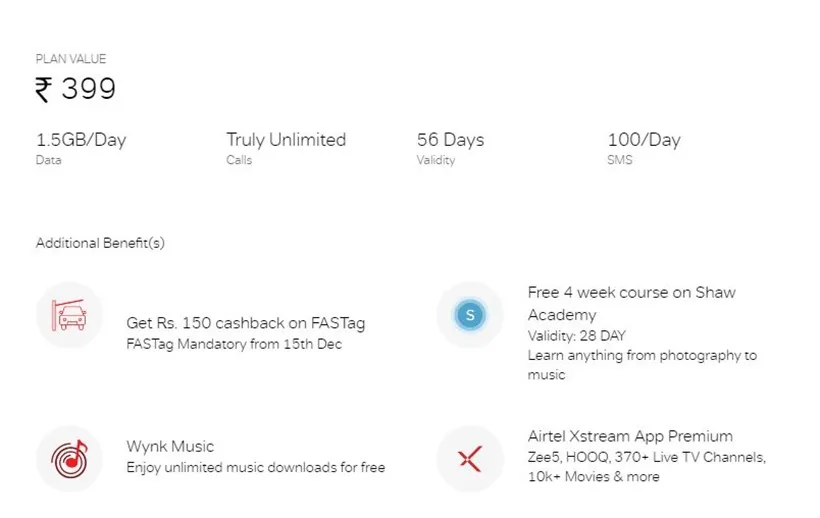Screen dimensions: 820x518
Task: Select the 100/Day SMS detail
Action: 644,140
